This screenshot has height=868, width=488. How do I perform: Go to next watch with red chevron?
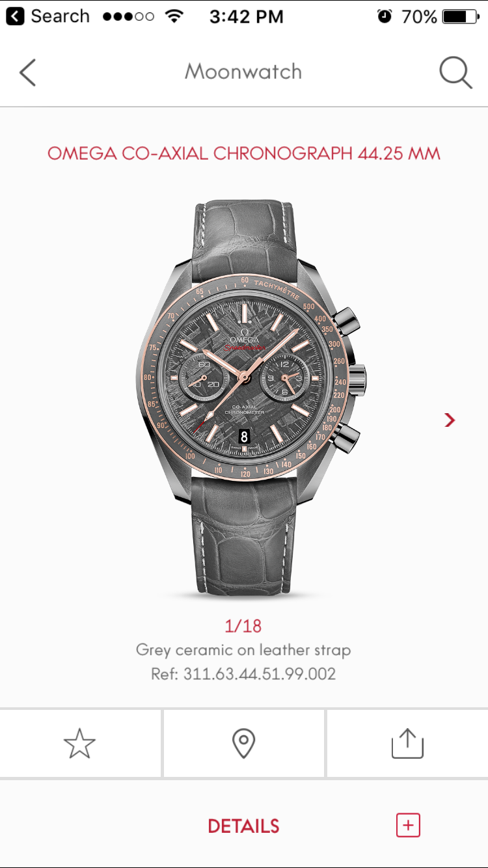point(450,420)
